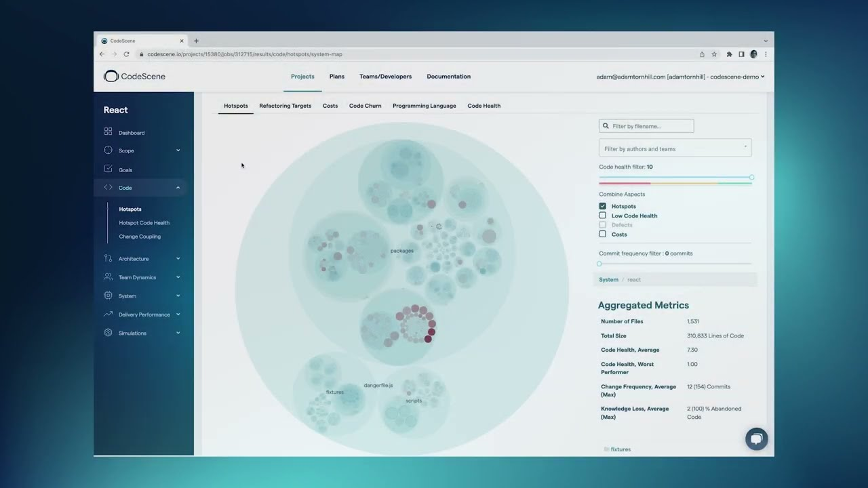Open the chat support bubble
Image resolution: width=868 pixels, height=488 pixels.
coord(757,439)
